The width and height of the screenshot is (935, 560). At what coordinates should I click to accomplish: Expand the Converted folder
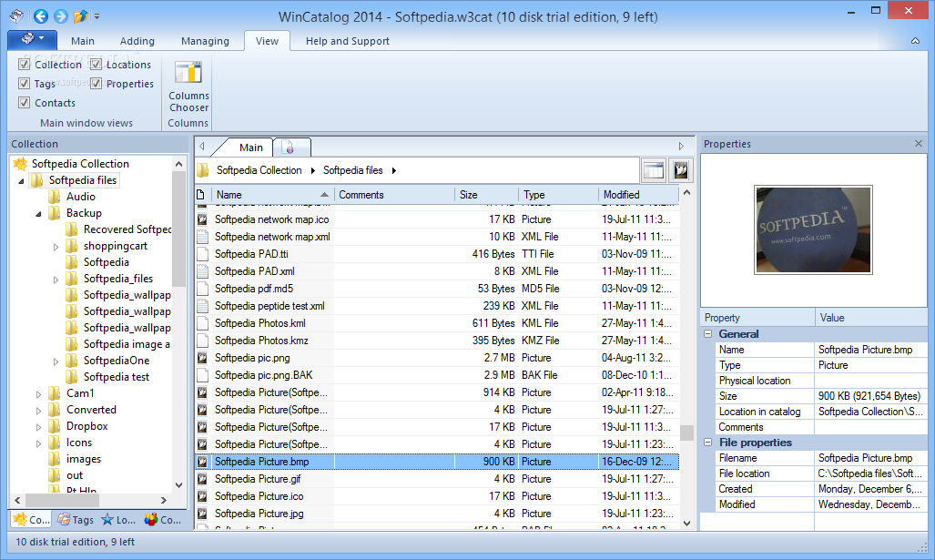click(x=39, y=411)
